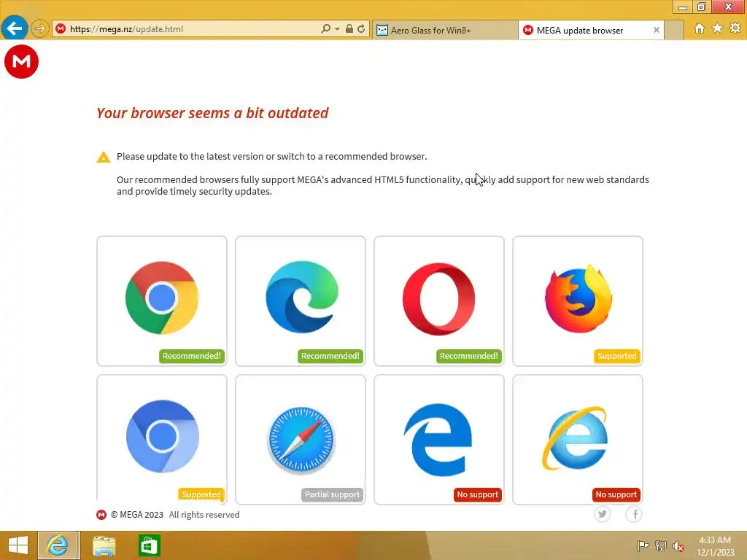Click the network icon in system tray
Viewport: 747px width, 560px height.
661,545
